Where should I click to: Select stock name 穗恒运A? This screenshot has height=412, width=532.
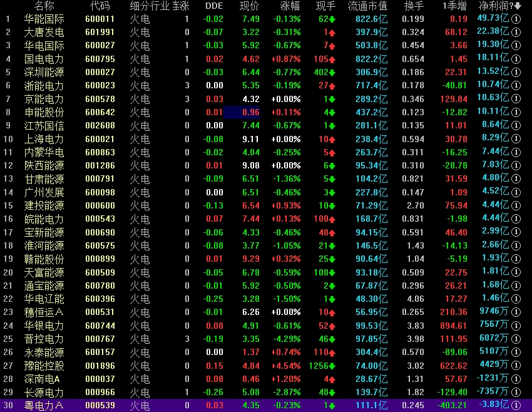[x=44, y=312]
